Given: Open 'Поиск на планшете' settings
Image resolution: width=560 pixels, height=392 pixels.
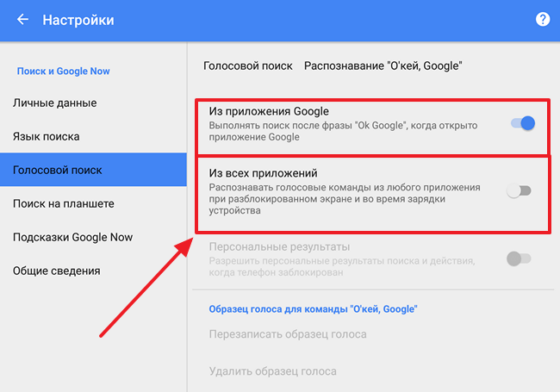Looking at the screenshot, I should click(64, 203).
